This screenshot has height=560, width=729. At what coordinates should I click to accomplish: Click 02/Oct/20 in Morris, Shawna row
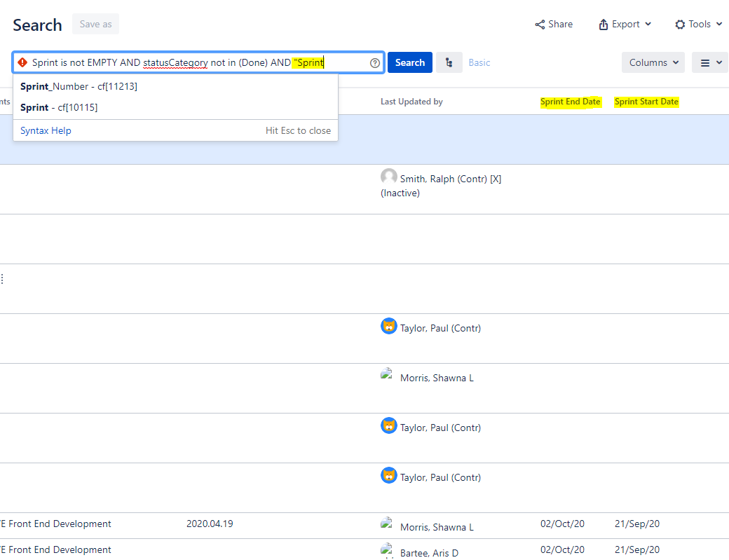pyautogui.click(x=562, y=524)
